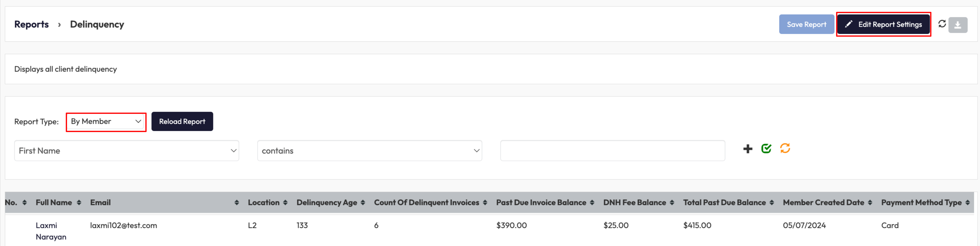The height and width of the screenshot is (246, 980).
Task: Go to Reports breadcrumb link
Action: (x=32, y=24)
